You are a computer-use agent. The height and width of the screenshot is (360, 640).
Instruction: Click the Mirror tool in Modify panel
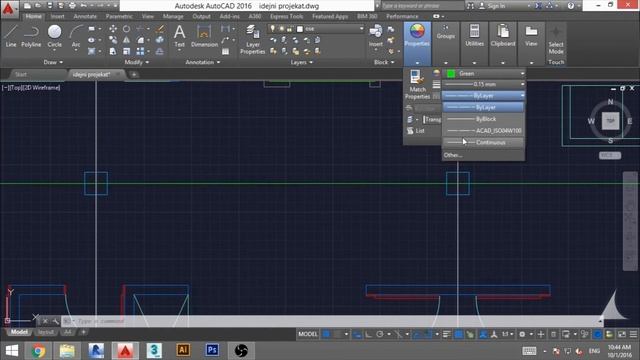point(127,40)
